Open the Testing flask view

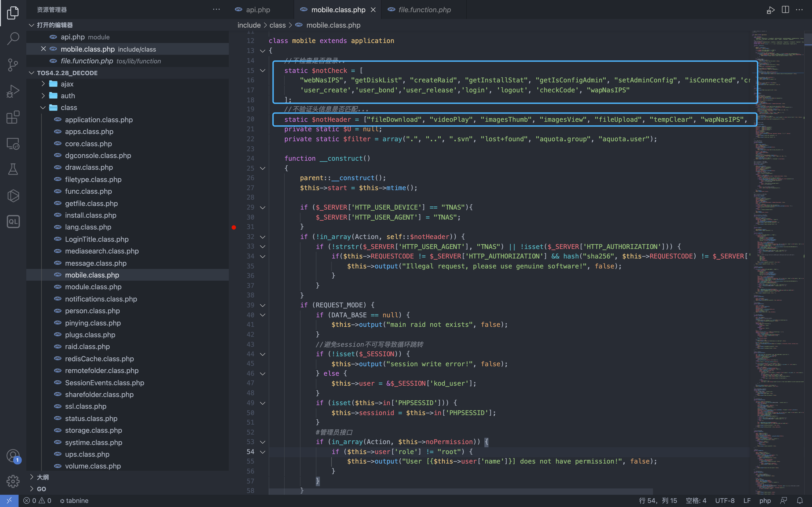click(13, 169)
